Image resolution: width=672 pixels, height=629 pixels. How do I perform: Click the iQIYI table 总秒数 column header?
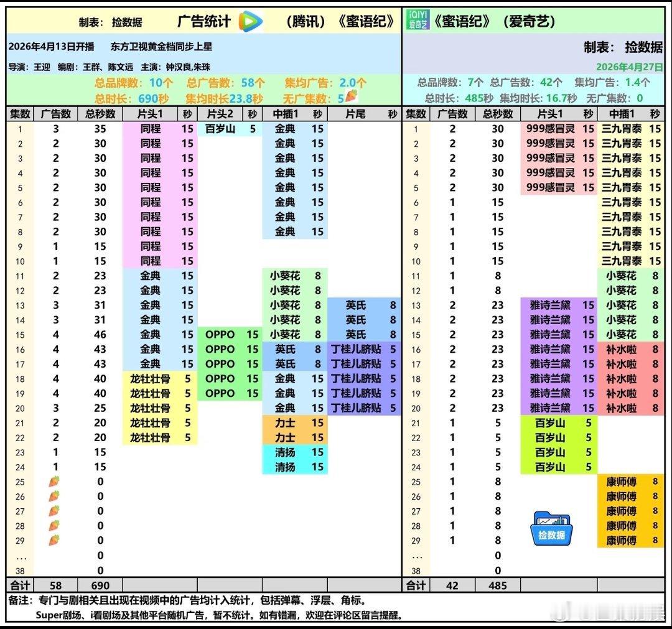click(498, 114)
